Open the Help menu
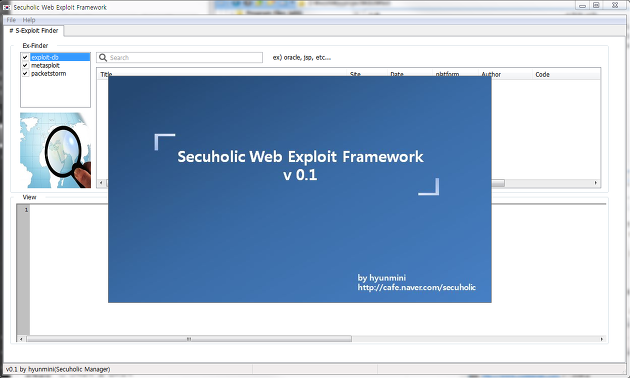This screenshot has width=630, height=378. pos(29,20)
